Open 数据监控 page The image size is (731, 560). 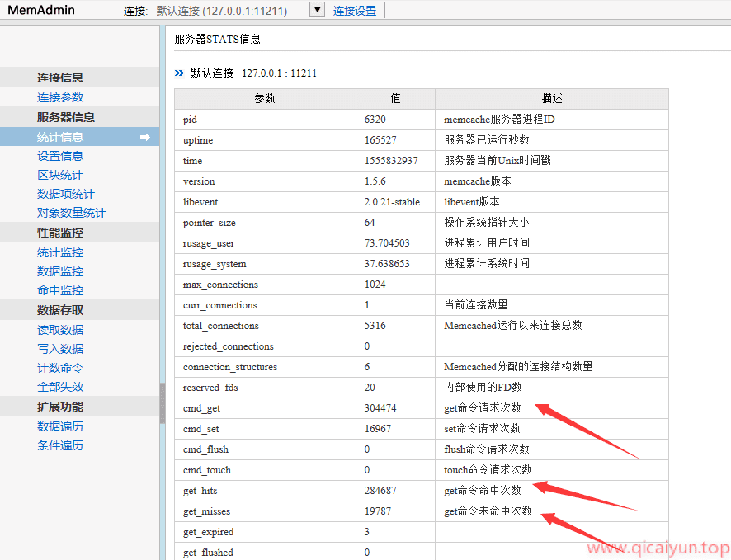point(60,271)
